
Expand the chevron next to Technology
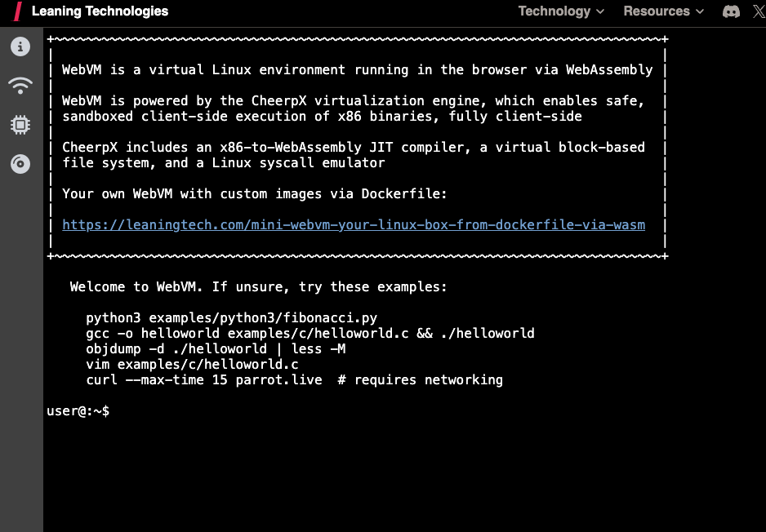pos(601,12)
